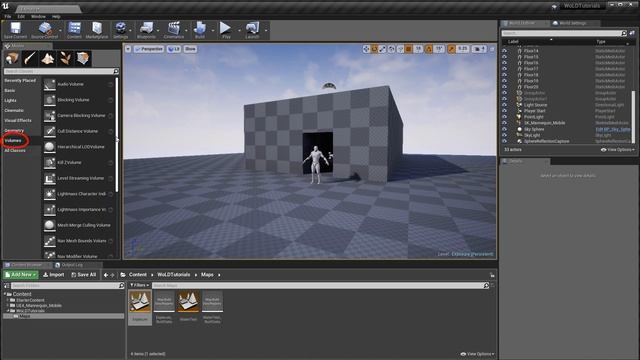Image resolution: width=640 pixels, height=360 pixels.
Task: Expand the StarterContent folder
Action: tap(7, 300)
